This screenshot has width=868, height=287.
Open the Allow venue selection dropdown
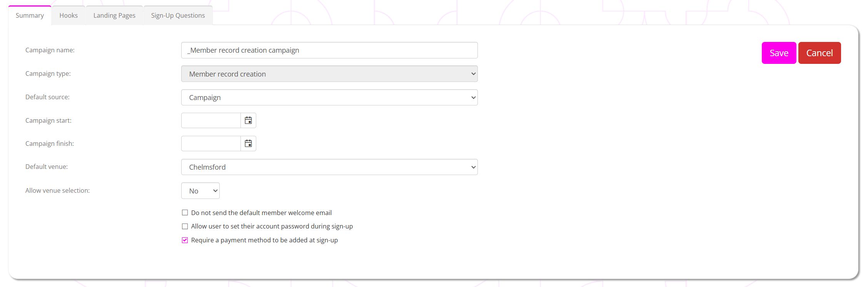tap(200, 191)
